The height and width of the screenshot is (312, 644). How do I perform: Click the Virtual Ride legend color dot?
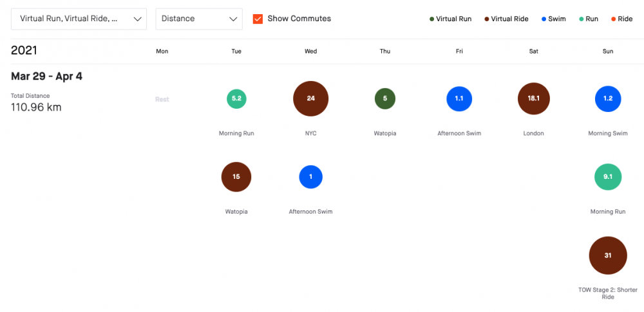pos(486,19)
